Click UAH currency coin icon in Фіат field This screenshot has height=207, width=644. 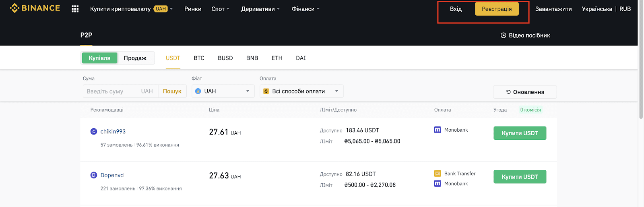click(198, 91)
